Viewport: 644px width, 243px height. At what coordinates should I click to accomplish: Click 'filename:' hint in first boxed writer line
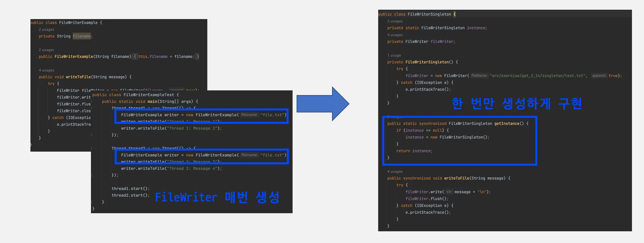click(249, 115)
